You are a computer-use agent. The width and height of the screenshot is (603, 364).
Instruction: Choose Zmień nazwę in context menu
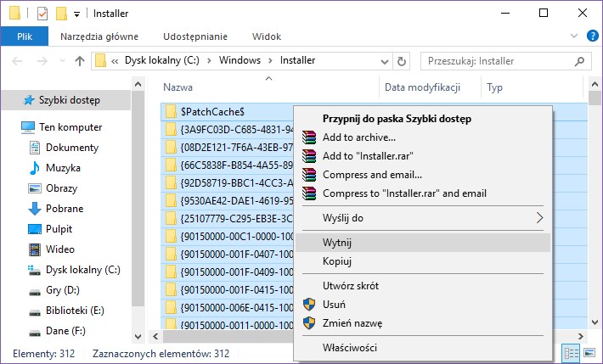coord(423,323)
